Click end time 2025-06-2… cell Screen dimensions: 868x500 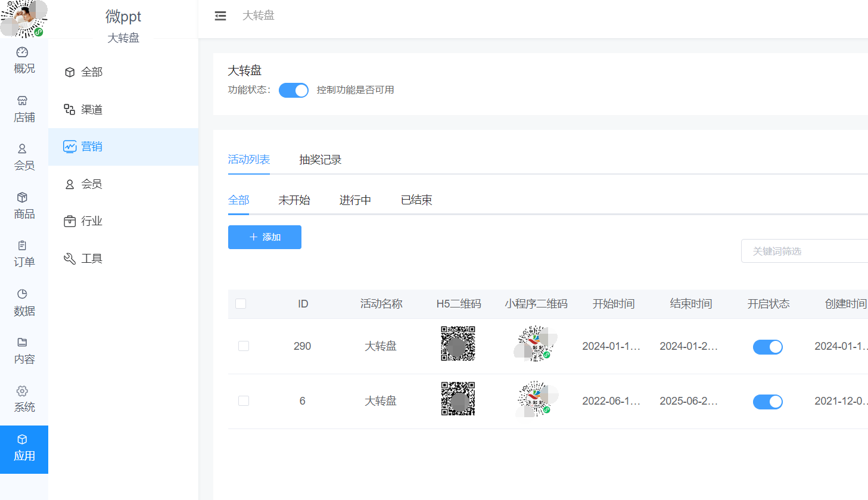point(689,401)
